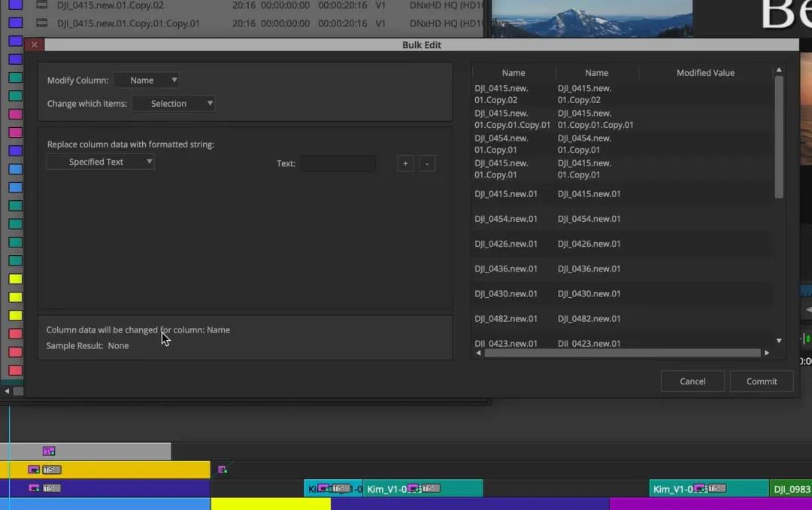Click the bin's left scroll arrow
Viewport: 812px width, 510px height.
click(x=7, y=391)
